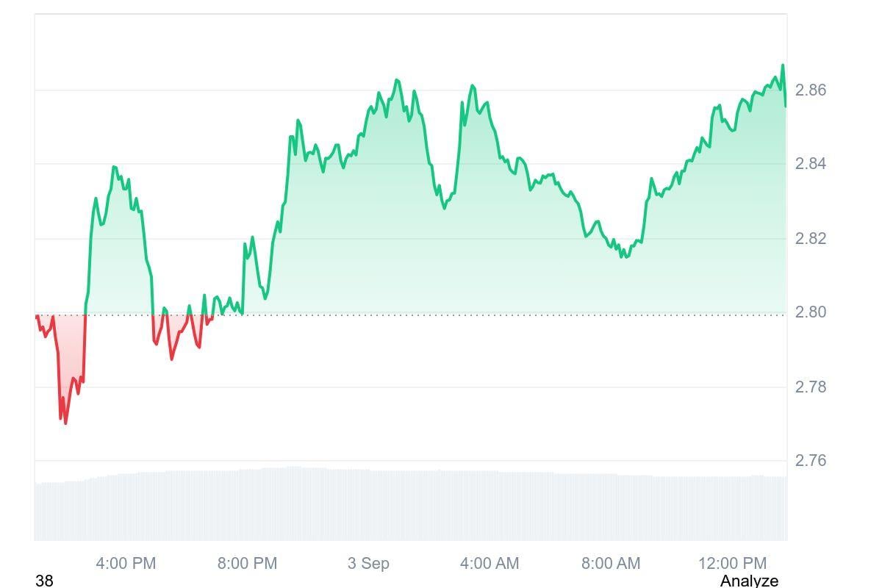
Task: Select the 8:00 PM time axis label
Action: point(247,564)
